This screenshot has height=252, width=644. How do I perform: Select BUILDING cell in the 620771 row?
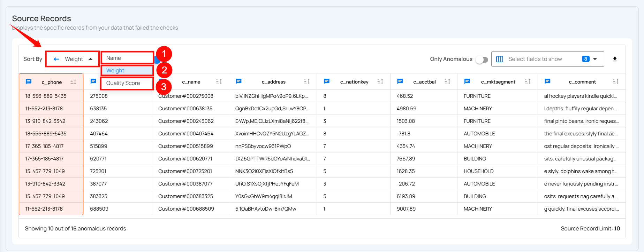tap(498, 159)
